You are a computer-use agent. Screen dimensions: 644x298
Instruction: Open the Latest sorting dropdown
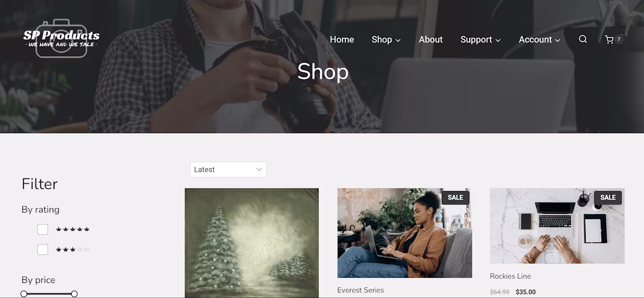pyautogui.click(x=228, y=170)
